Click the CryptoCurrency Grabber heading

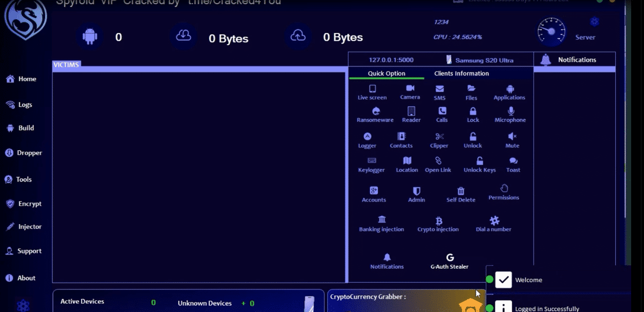368,297
